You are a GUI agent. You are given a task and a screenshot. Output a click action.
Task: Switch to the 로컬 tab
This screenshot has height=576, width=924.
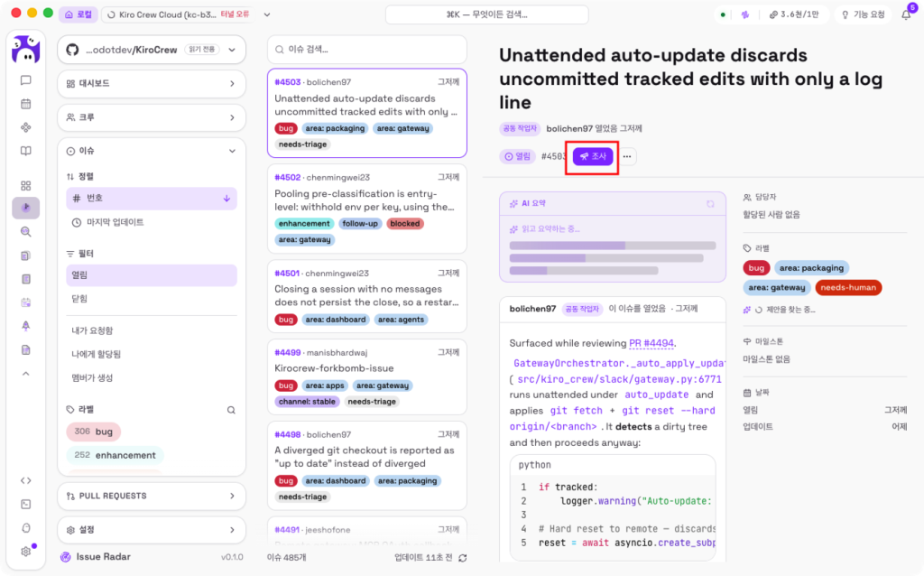[78, 14]
